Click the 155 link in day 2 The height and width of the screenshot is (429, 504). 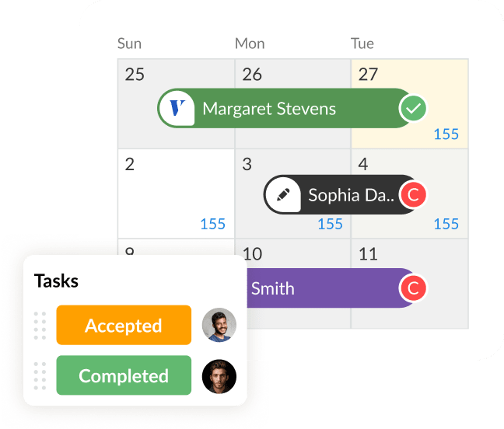pyautogui.click(x=212, y=224)
